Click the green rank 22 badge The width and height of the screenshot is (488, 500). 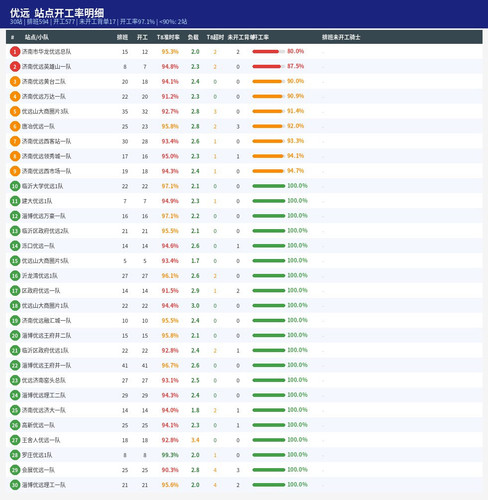pyautogui.click(x=15, y=365)
